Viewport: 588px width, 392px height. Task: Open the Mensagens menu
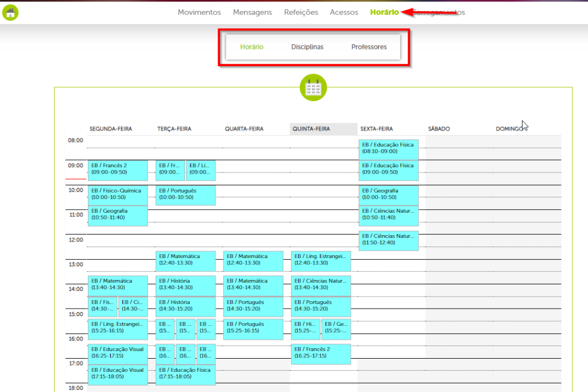point(253,12)
